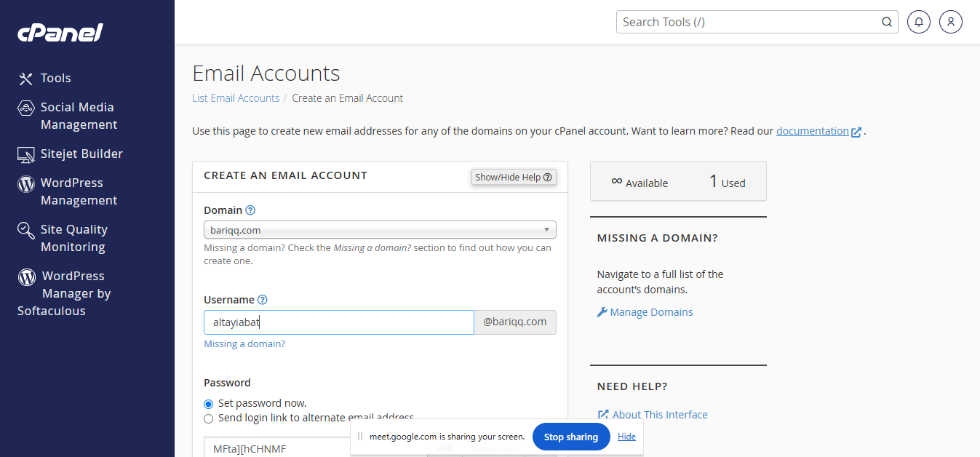Click the Domain help question icon
Image resolution: width=980 pixels, height=457 pixels.
(250, 210)
